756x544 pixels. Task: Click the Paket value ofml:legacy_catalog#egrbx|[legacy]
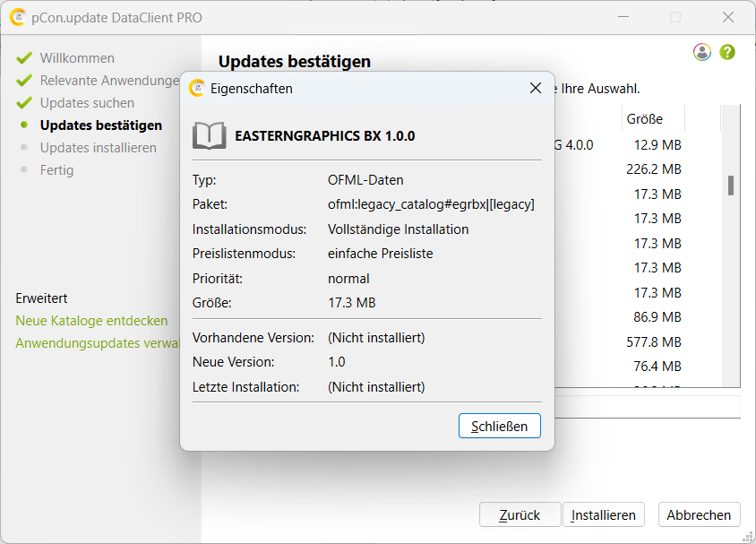pyautogui.click(x=431, y=204)
